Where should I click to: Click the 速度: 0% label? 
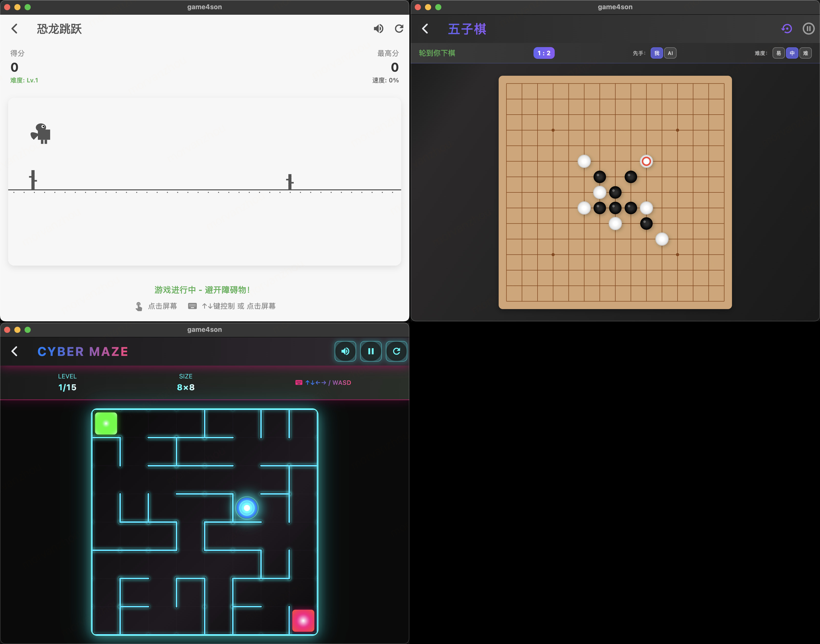pos(385,80)
